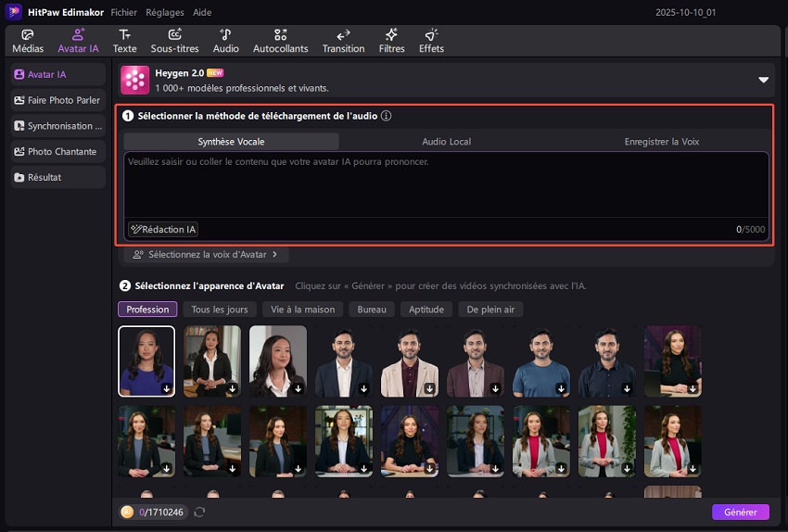The height and width of the screenshot is (532, 788).
Task: Open the Sous-titres tool
Action: (x=174, y=41)
